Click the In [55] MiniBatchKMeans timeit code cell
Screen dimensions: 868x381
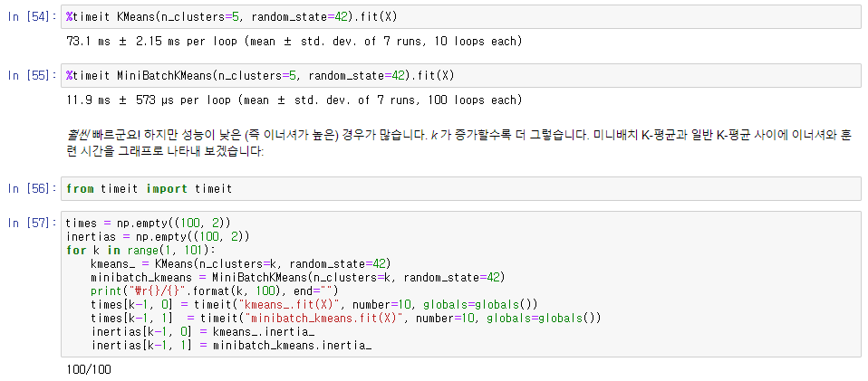pyautogui.click(x=460, y=76)
